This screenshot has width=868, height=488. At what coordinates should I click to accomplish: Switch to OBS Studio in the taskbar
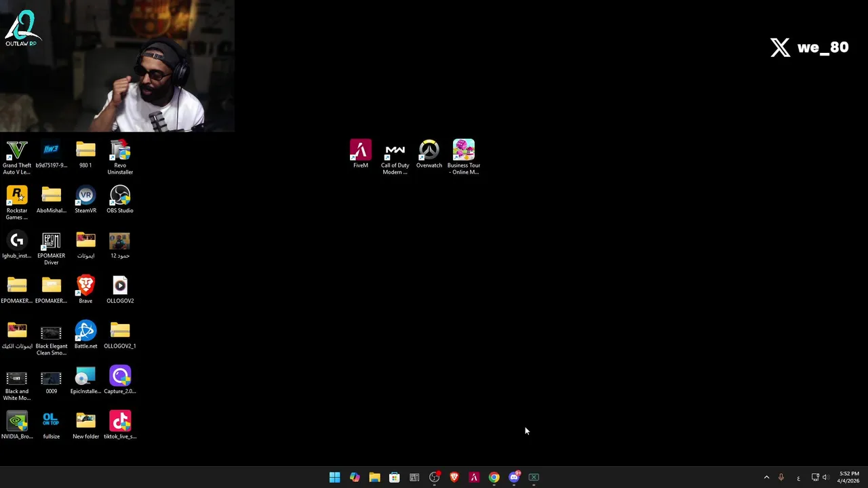coord(434,477)
